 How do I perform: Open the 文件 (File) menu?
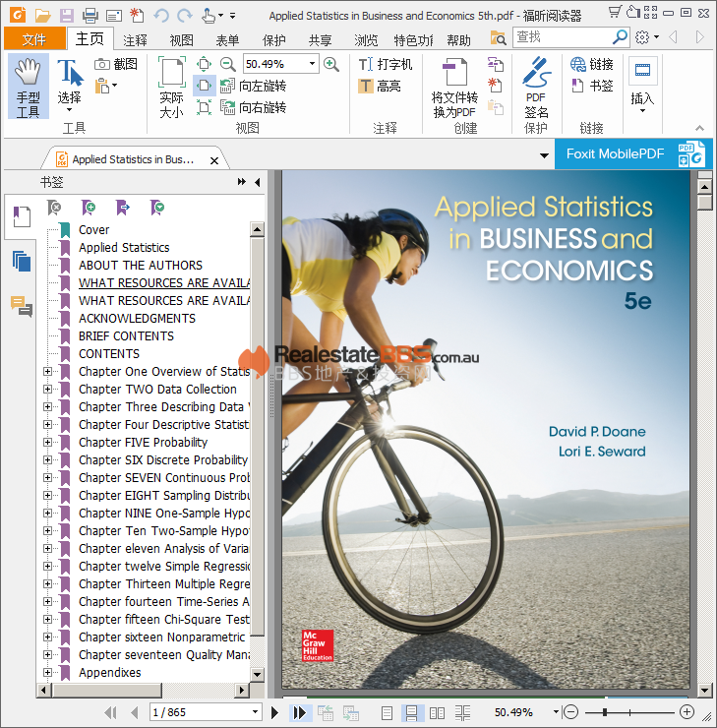(34, 40)
